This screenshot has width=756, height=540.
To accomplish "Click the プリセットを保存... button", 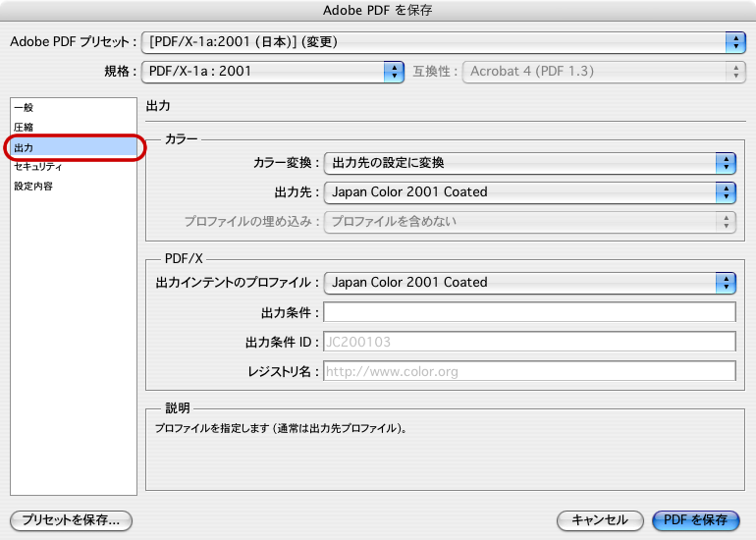I will click(71, 520).
